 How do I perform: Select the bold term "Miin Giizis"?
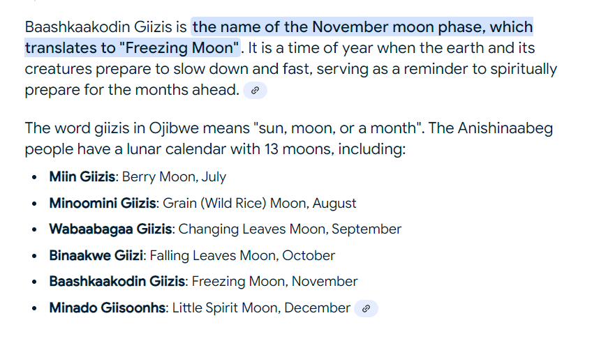pyautogui.click(x=82, y=176)
